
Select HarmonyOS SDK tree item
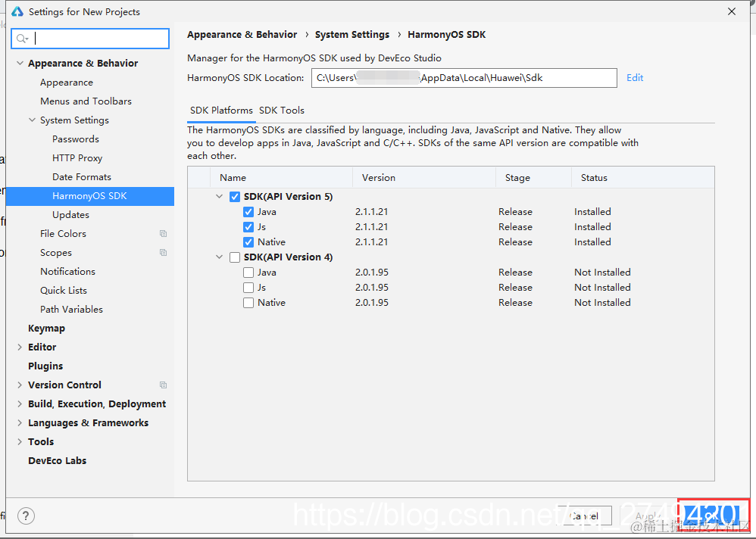coord(90,196)
